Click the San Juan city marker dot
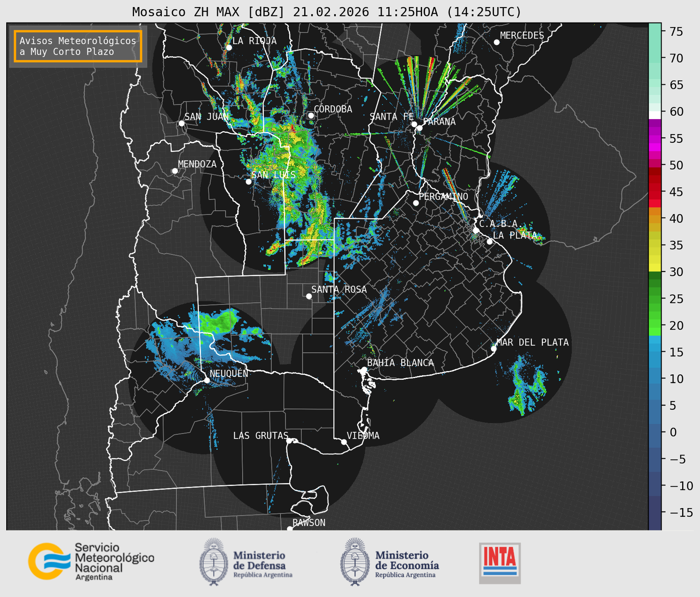 click(x=181, y=123)
